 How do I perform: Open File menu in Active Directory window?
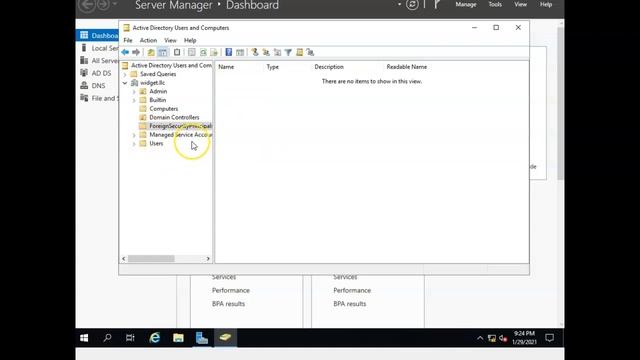(x=128, y=40)
